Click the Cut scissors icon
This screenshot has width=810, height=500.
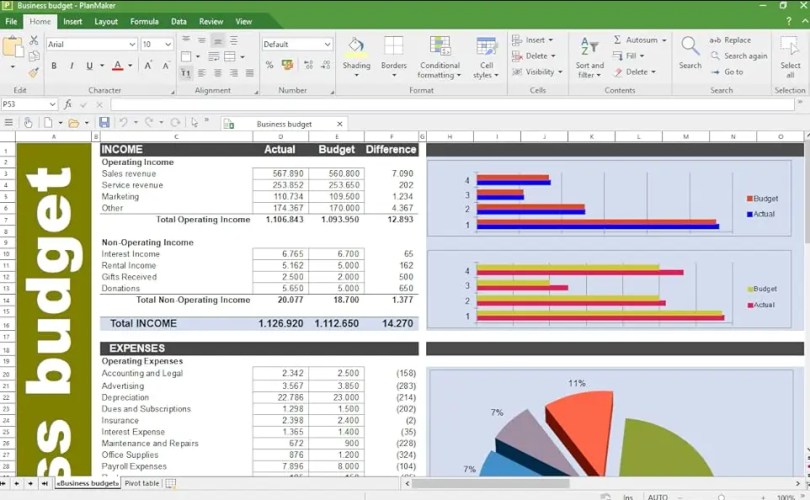[34, 40]
